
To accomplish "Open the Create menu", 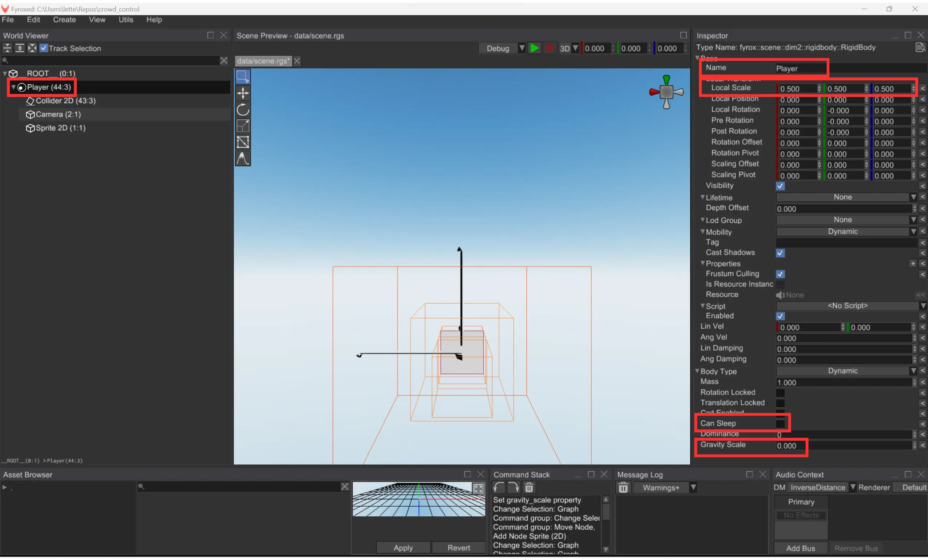I will [x=64, y=20].
